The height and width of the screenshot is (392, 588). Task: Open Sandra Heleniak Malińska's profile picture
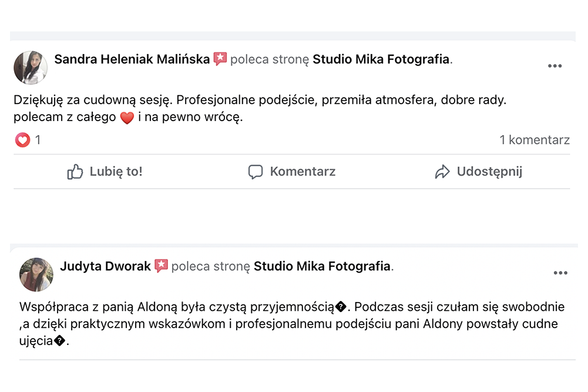coord(30,67)
